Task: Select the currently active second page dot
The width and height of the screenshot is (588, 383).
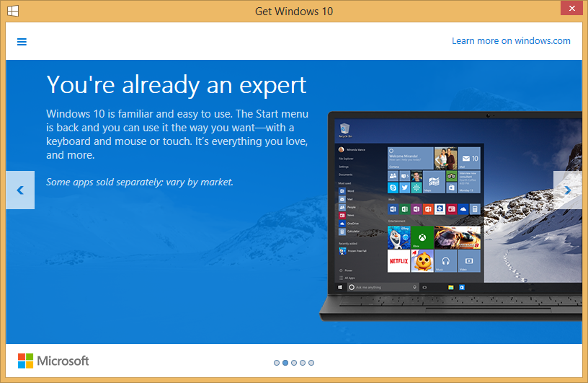Action: [285, 363]
